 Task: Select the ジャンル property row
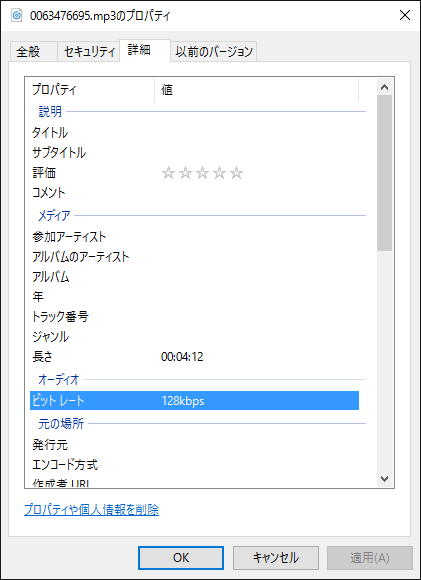[194, 337]
